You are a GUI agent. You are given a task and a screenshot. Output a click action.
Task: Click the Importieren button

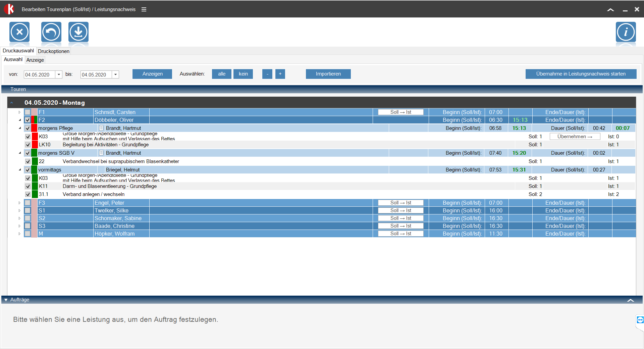point(328,74)
